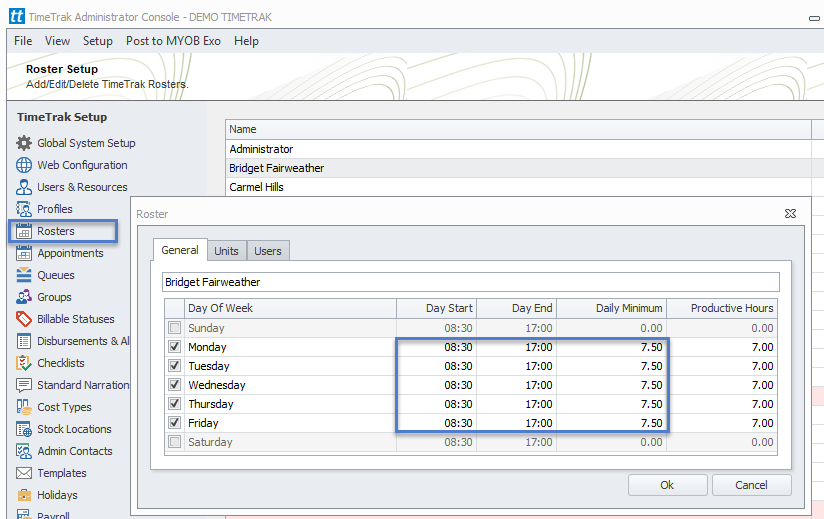Click the Templates envelope icon
Screen dimensions: 824x519
[24, 473]
